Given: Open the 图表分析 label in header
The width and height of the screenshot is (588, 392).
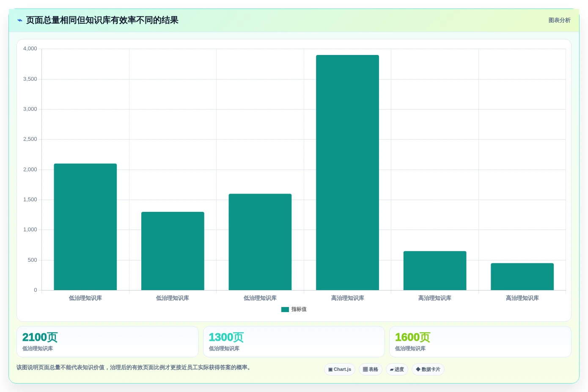Looking at the screenshot, I should point(559,20).
